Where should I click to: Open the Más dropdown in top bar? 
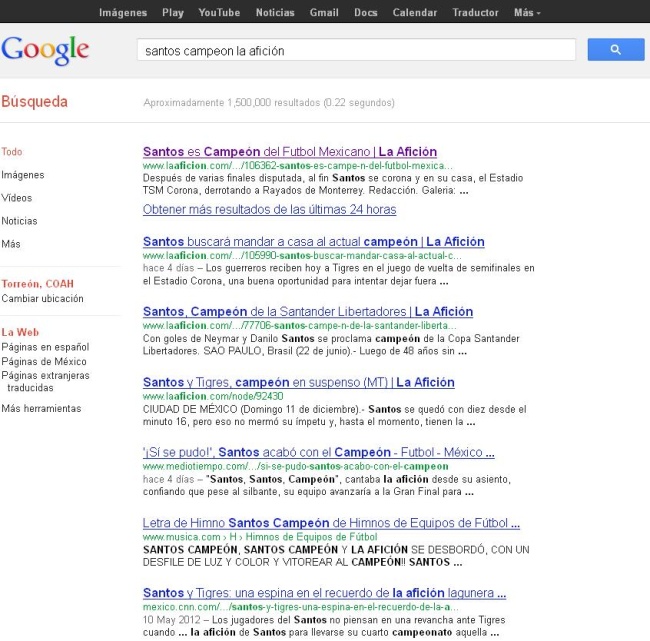click(x=526, y=13)
